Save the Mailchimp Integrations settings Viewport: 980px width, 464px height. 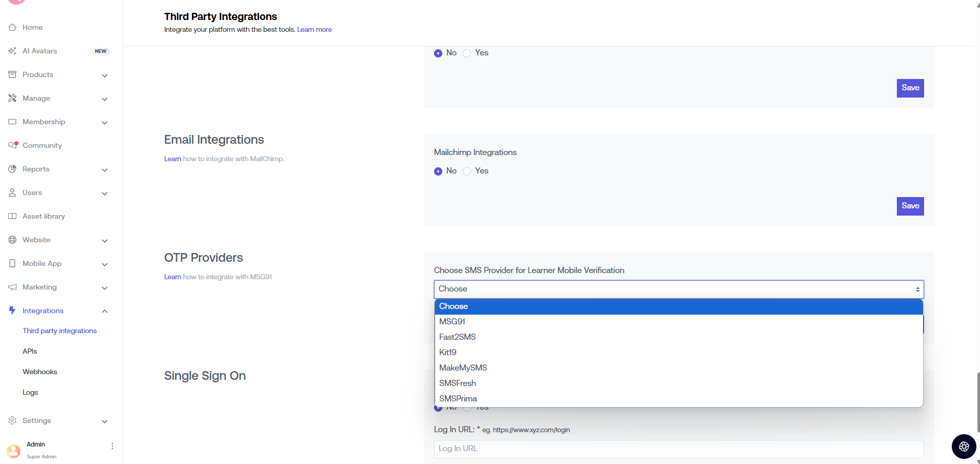910,206
